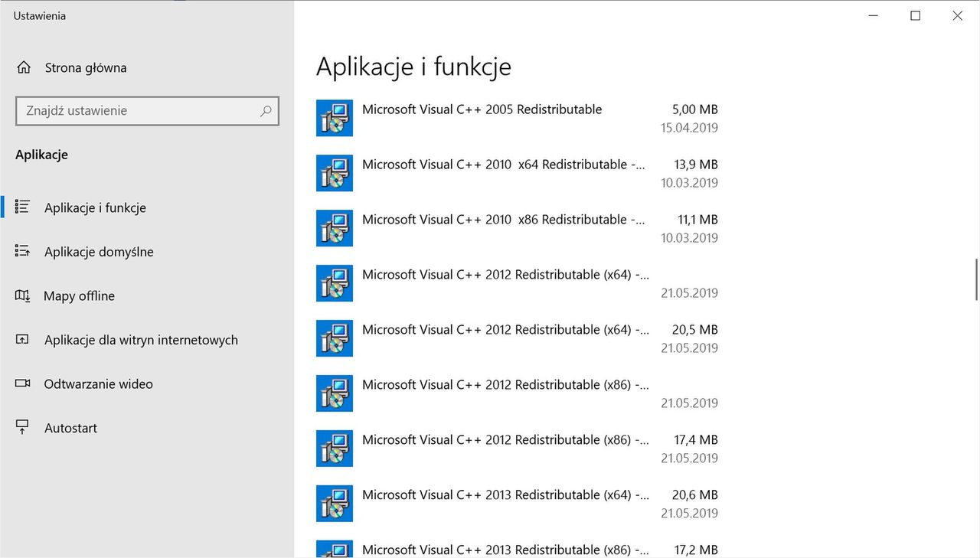This screenshot has width=980, height=558.
Task: Click the 17,2 MB size value
Action: coord(696,550)
